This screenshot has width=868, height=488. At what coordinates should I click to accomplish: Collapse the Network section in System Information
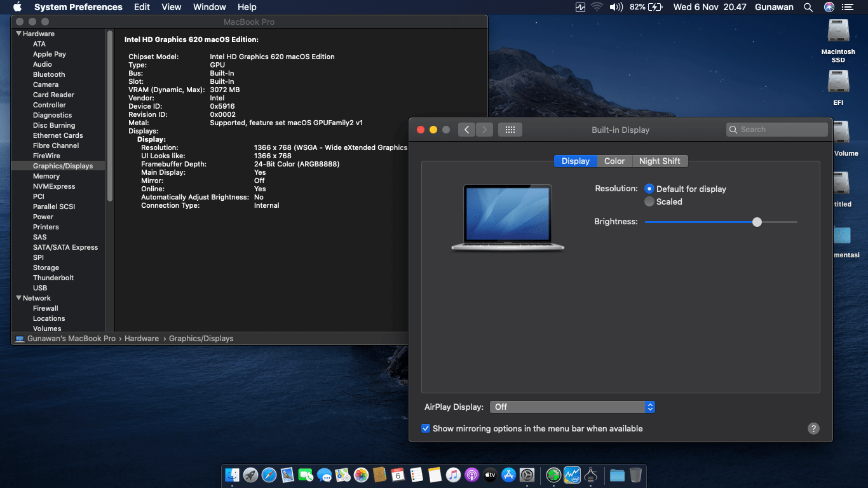coord(18,297)
